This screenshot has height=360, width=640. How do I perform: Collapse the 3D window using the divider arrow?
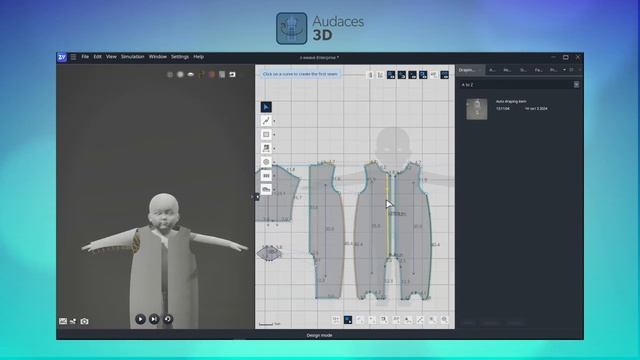256,197
